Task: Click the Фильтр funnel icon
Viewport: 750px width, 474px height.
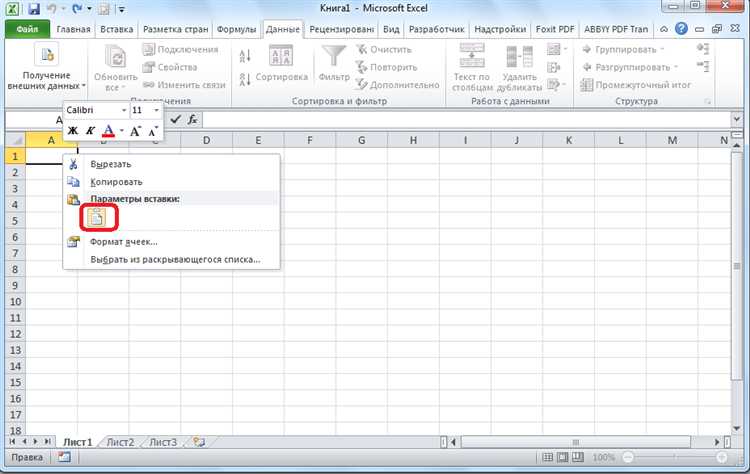Action: tap(334, 58)
